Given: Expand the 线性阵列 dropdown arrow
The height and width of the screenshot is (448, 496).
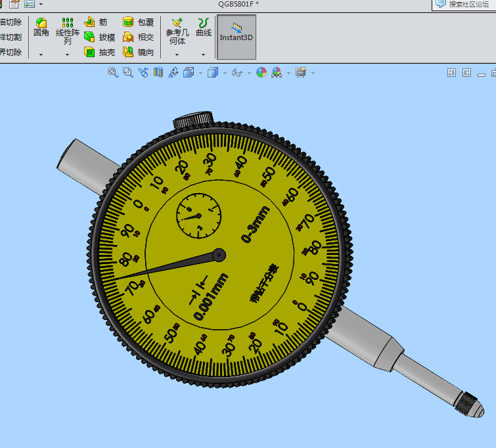Looking at the screenshot, I should [68, 55].
